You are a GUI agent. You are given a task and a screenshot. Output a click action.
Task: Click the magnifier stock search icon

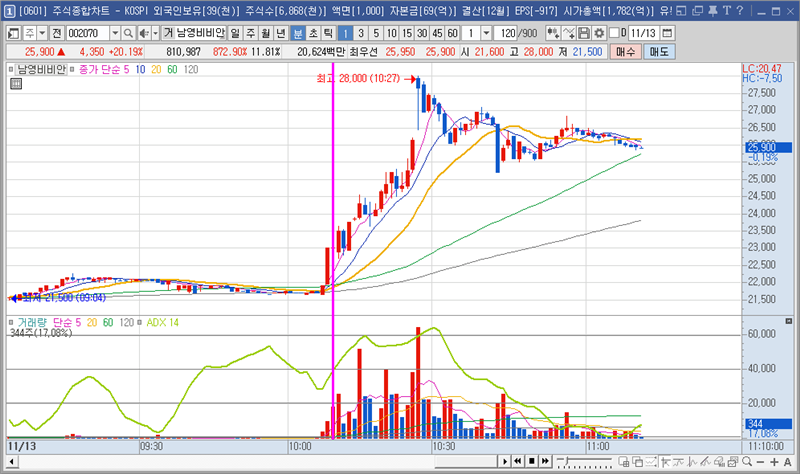coord(129,33)
